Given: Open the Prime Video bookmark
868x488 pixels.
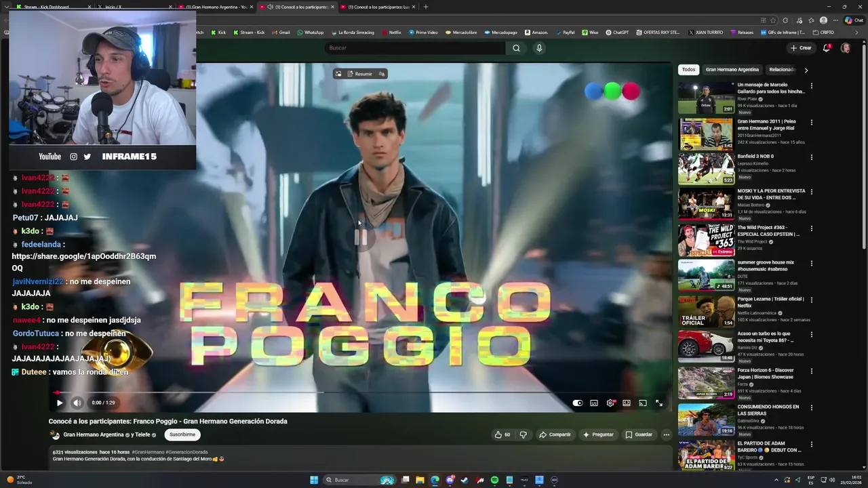Looking at the screenshot, I should coord(423,32).
